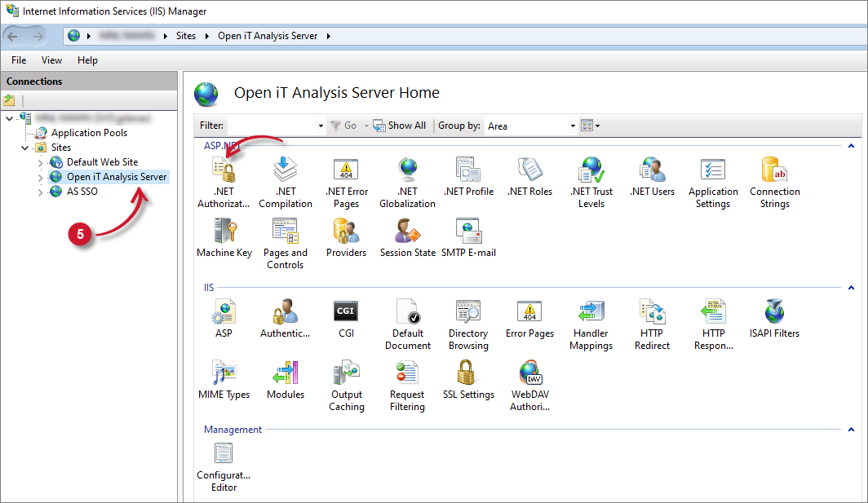Open the Connection Strings feature
Viewport: 868px width, 503px height.
point(774,171)
